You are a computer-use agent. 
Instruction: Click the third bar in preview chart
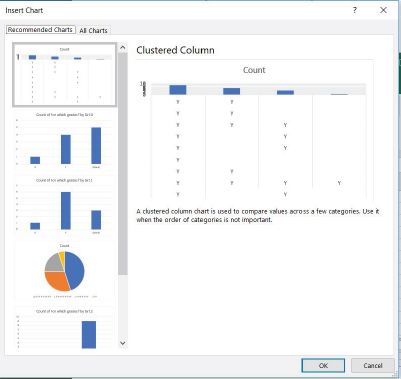[x=285, y=92]
